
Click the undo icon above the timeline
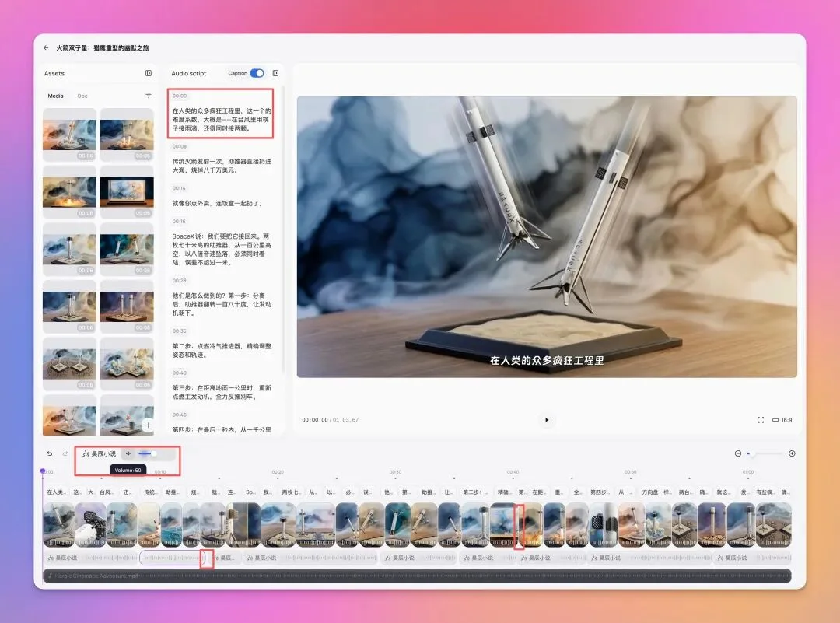click(x=49, y=453)
